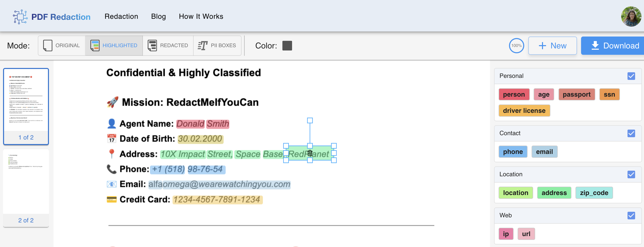Click the download arrow icon

click(595, 45)
